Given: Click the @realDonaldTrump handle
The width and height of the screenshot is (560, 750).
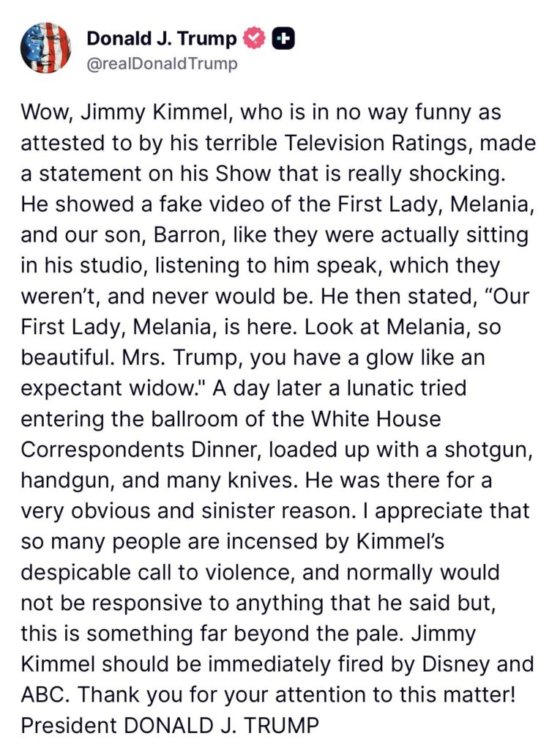Looking at the screenshot, I should tap(162, 64).
